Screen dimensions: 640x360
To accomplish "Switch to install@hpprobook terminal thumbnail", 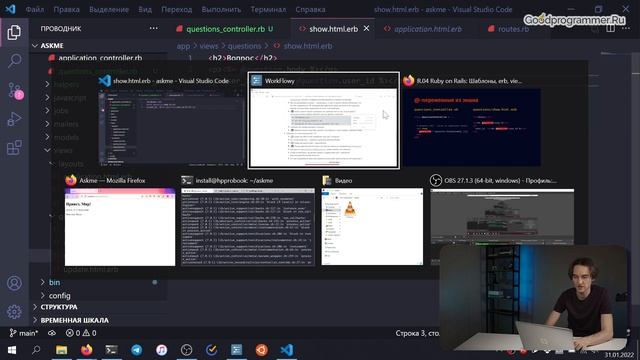I will coord(248,221).
